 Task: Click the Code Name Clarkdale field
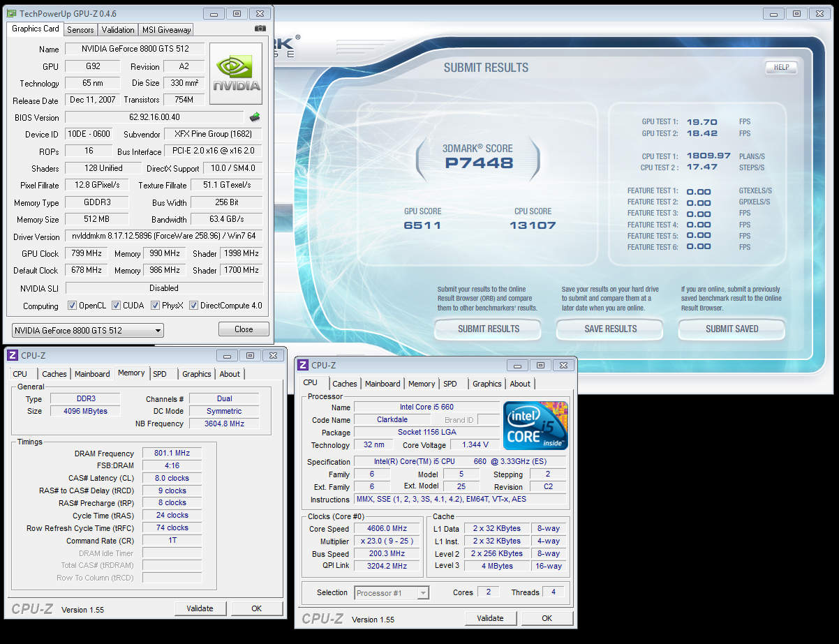click(393, 420)
